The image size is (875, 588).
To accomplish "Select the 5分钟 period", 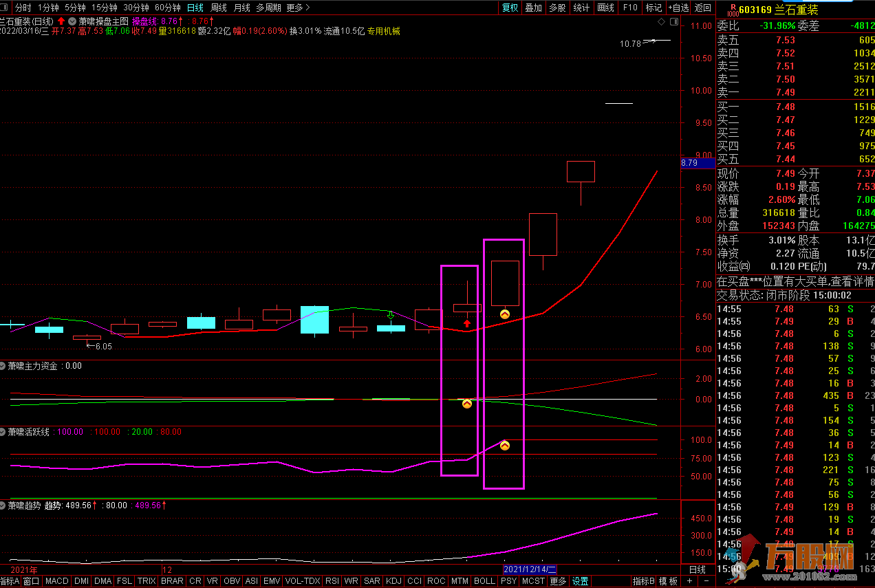I will click(x=75, y=8).
